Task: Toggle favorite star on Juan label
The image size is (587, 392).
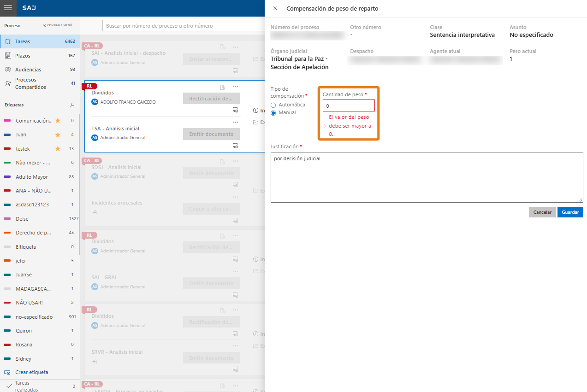Action: [x=58, y=135]
